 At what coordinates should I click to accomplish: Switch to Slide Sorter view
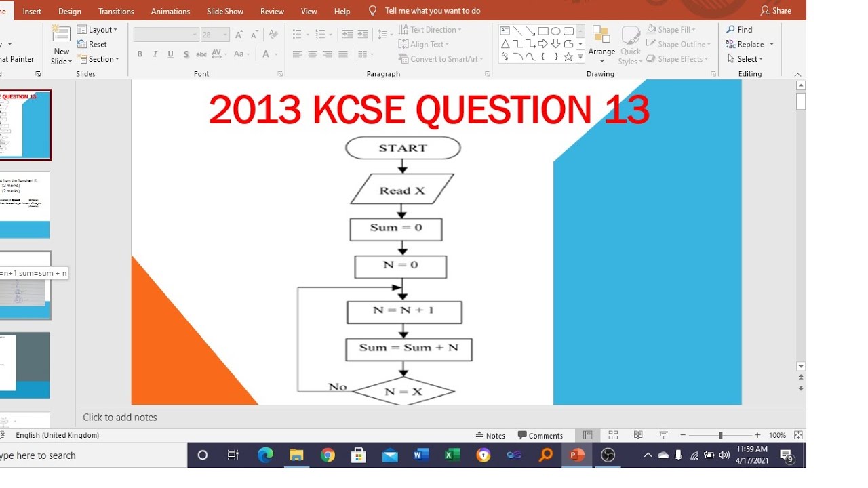pyautogui.click(x=613, y=435)
